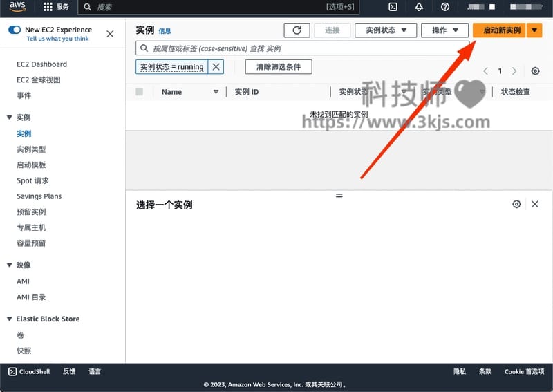Screen dimensions: 553x392
Task: Check the select-all instances checkbox
Action: coord(140,92)
